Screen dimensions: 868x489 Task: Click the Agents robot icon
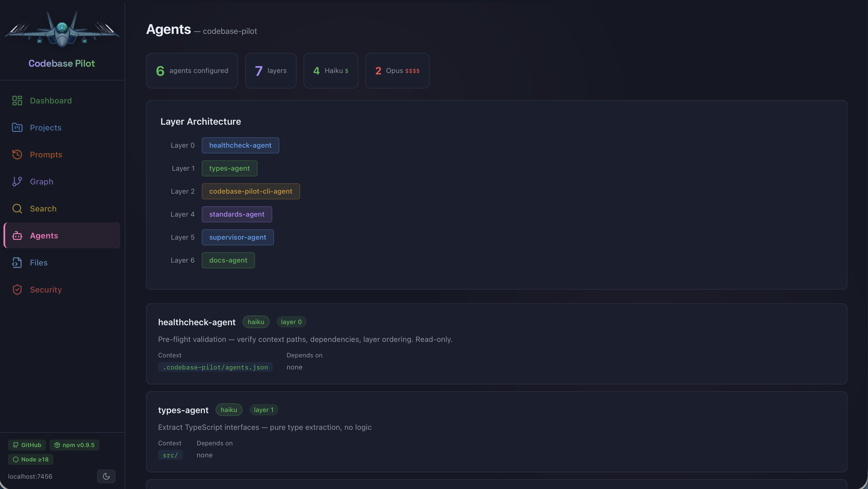click(17, 235)
